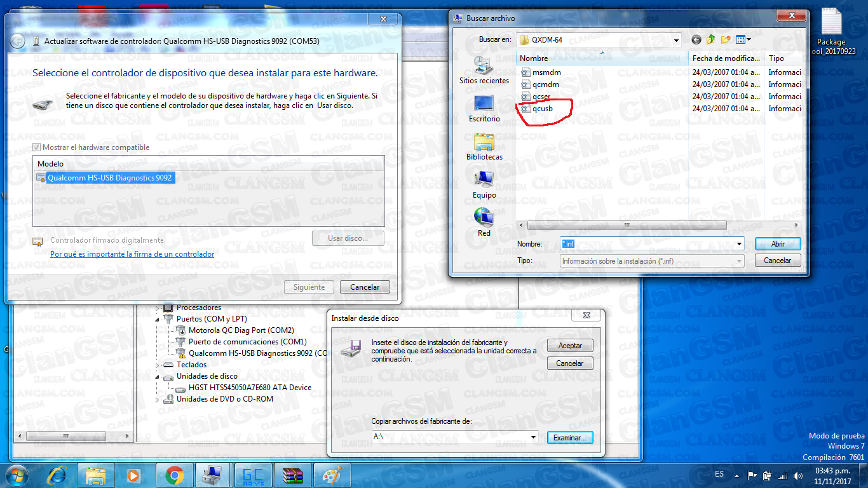Image resolution: width=868 pixels, height=488 pixels.
Task: Click the Action Center flag icon
Action: click(752, 475)
